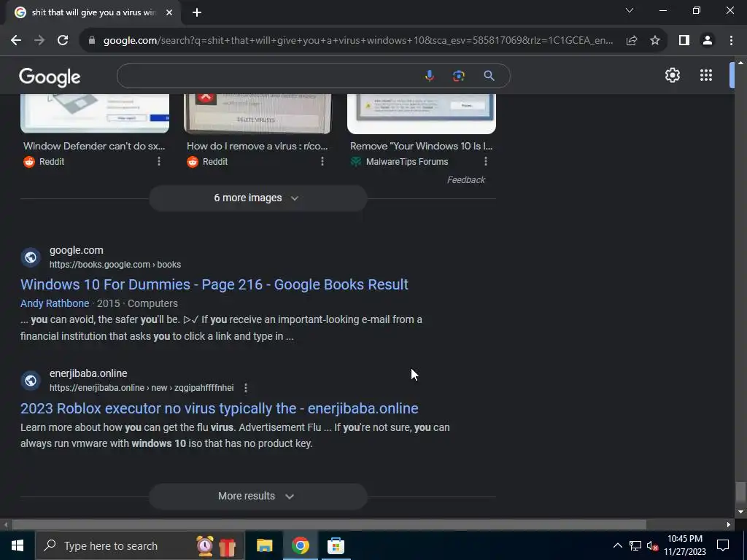The width and height of the screenshot is (747, 560).
Task: Open the Chrome profile icon
Action: click(x=708, y=41)
